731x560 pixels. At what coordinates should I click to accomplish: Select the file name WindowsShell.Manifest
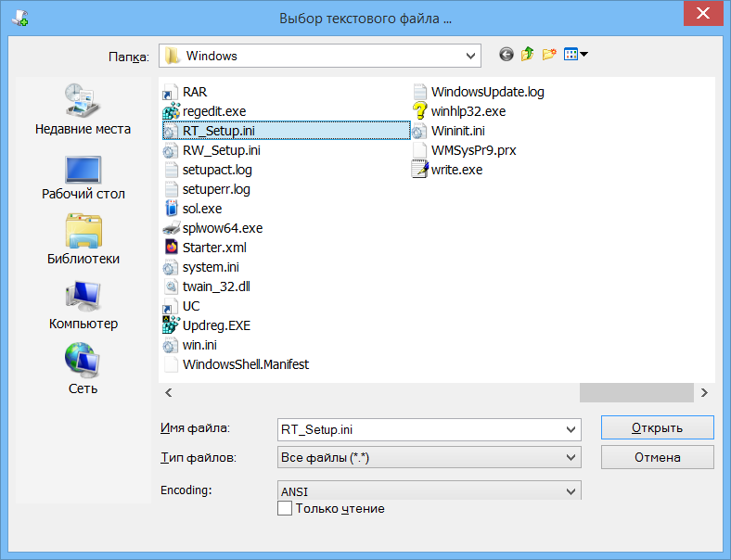point(246,364)
